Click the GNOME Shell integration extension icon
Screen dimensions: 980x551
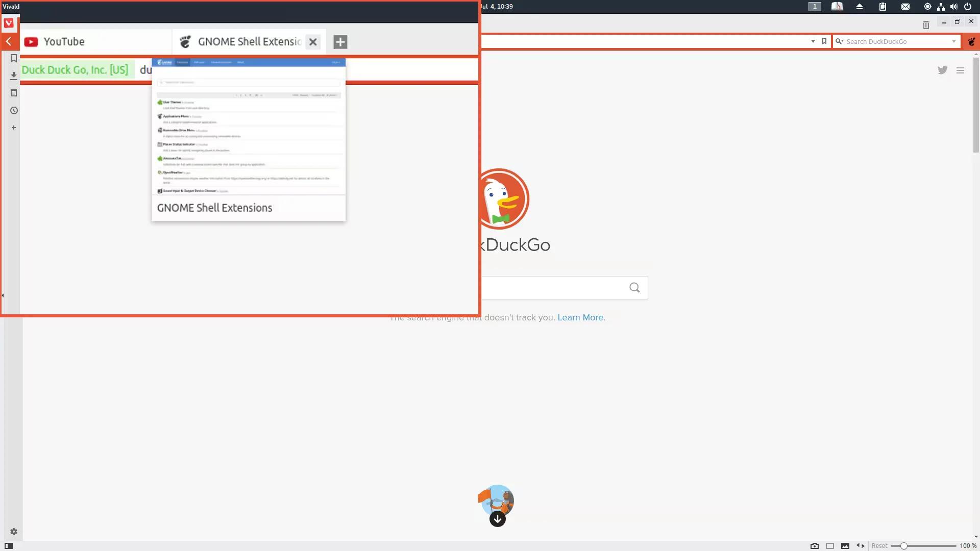(971, 41)
